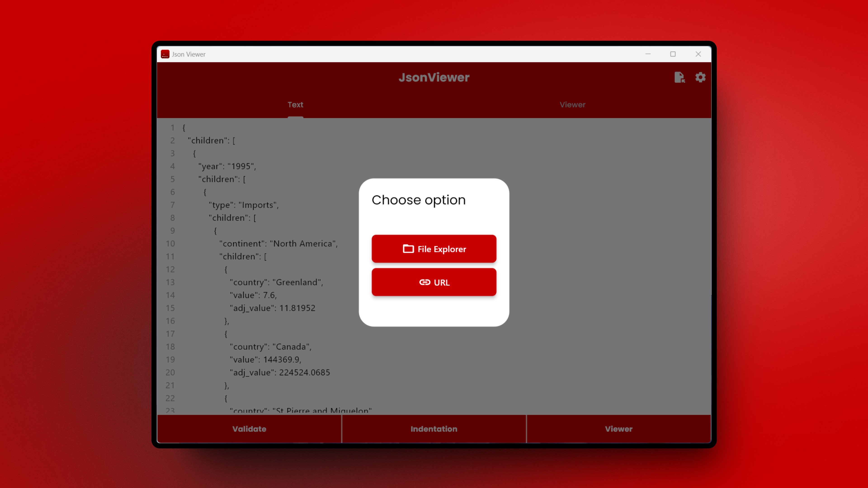868x488 pixels.
Task: Click the "Choose option" dialog title
Action: (x=418, y=200)
